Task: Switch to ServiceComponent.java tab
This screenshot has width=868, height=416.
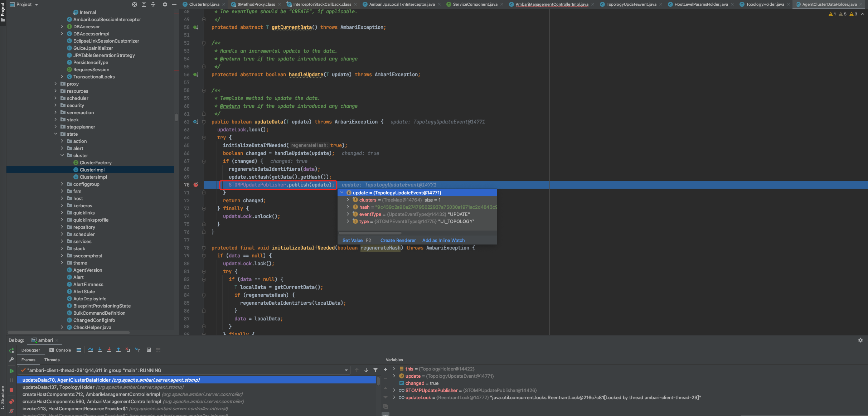Action: click(x=475, y=4)
